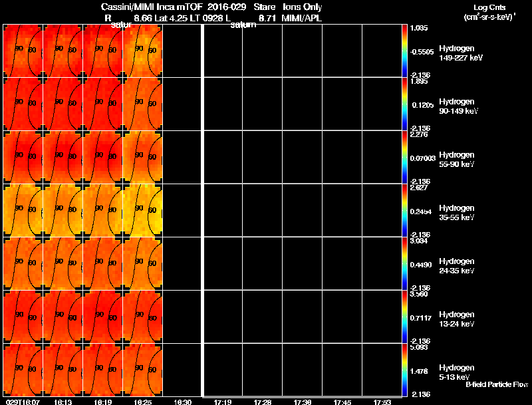
Task: Click the 'Stare' label in the header
Action: pyautogui.click(x=265, y=7)
